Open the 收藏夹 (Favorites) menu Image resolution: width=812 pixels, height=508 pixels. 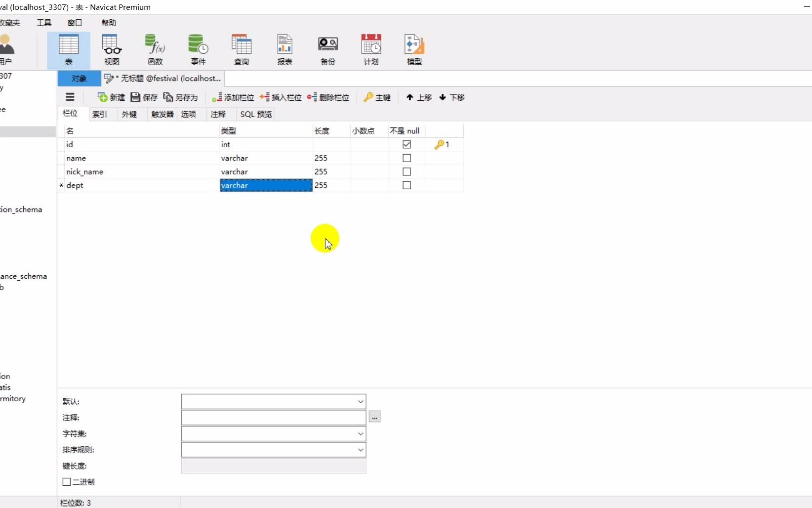[10, 23]
